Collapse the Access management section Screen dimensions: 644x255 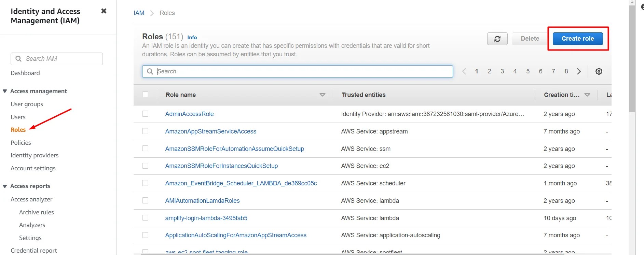click(x=5, y=91)
